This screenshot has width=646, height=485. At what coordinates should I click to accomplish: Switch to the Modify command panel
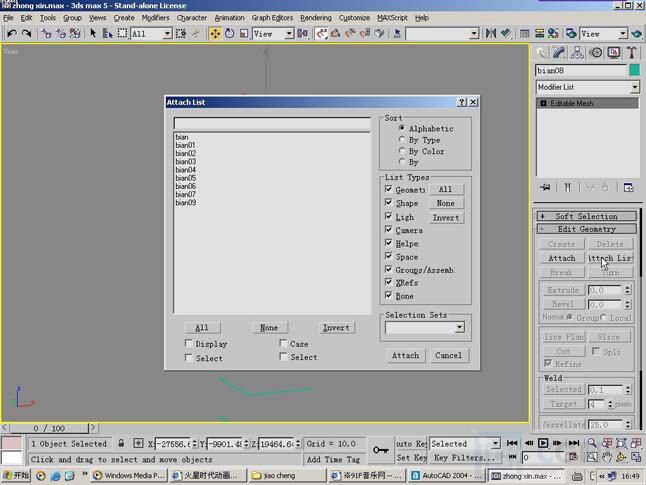[559, 53]
